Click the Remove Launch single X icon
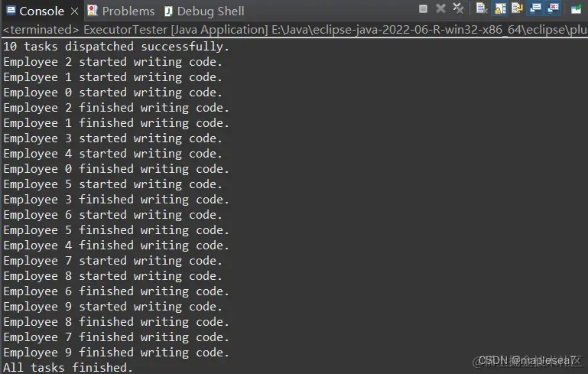 [x=440, y=8]
